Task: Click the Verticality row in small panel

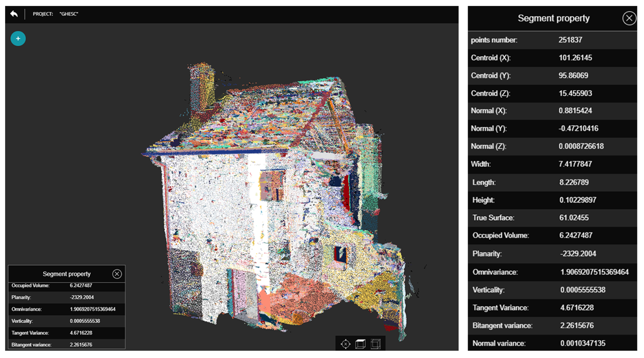Action: pos(66,321)
